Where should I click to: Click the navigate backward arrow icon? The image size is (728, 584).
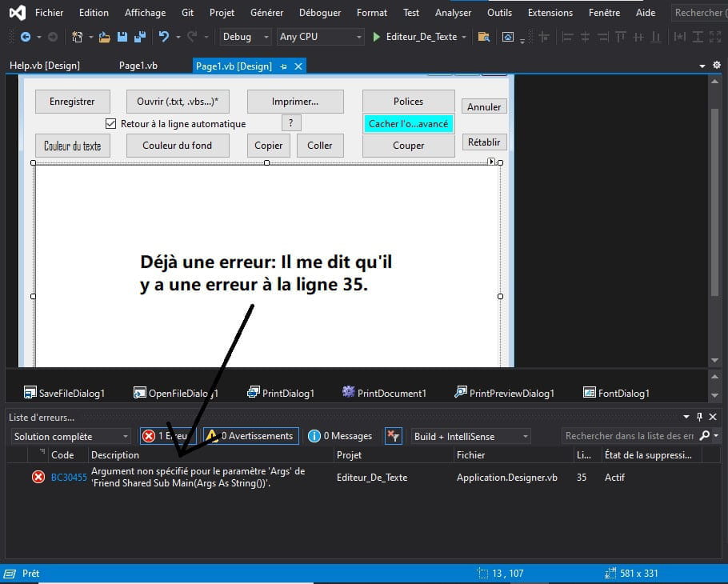(x=26, y=37)
